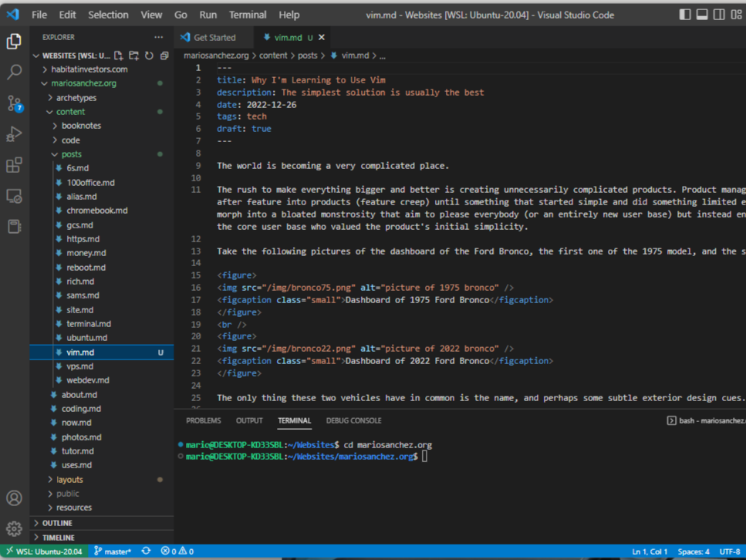746x560 pixels.
Task: Click the New Folder icon in Explorer
Action: [133, 56]
